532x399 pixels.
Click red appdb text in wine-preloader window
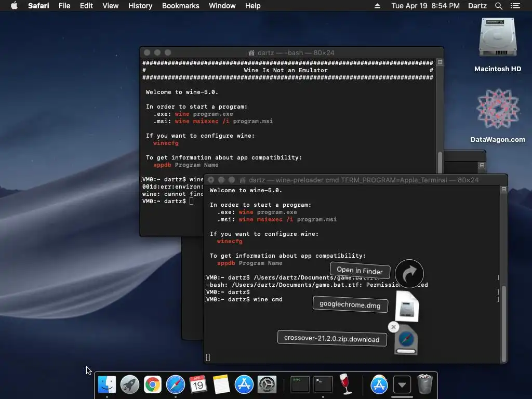(x=226, y=263)
